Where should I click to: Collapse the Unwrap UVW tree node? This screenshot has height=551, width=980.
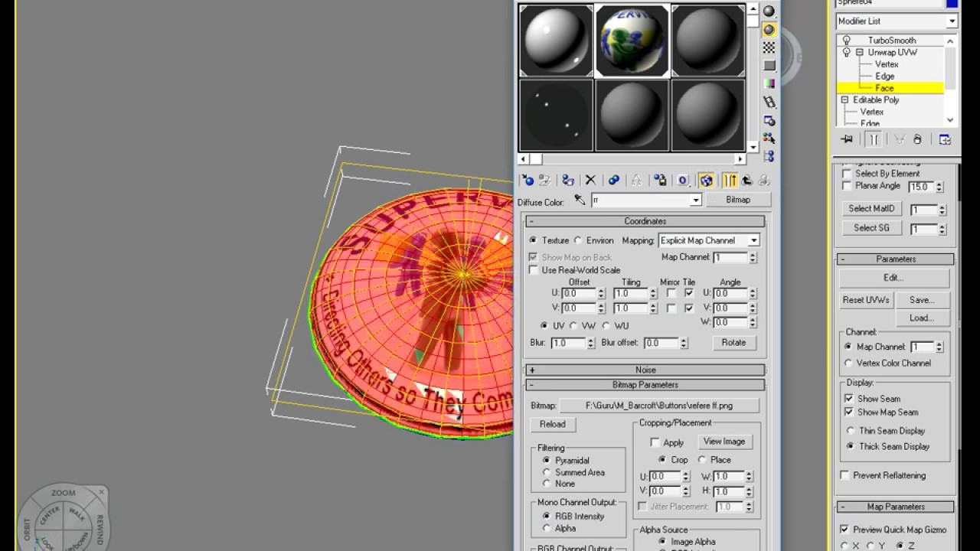pyautogui.click(x=859, y=53)
